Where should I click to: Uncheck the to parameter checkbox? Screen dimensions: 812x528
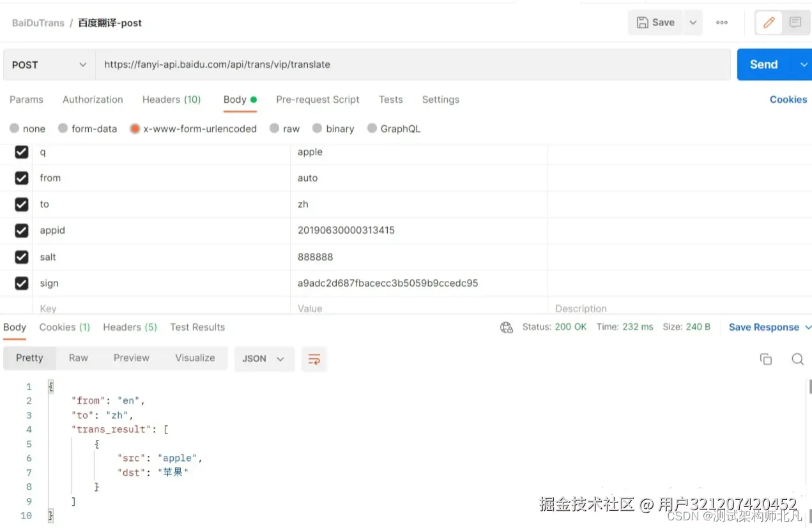point(22,204)
